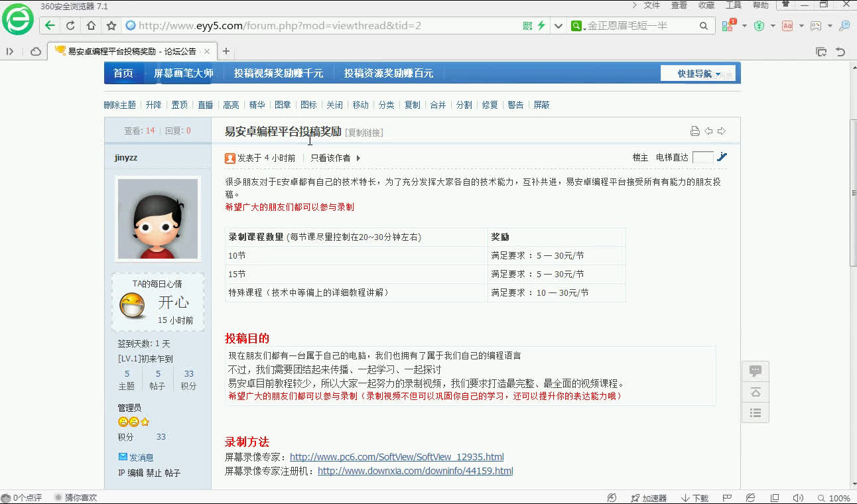Expand the extensions icon dropdown arrow
Viewport: 857px width, 504px height.
click(744, 26)
